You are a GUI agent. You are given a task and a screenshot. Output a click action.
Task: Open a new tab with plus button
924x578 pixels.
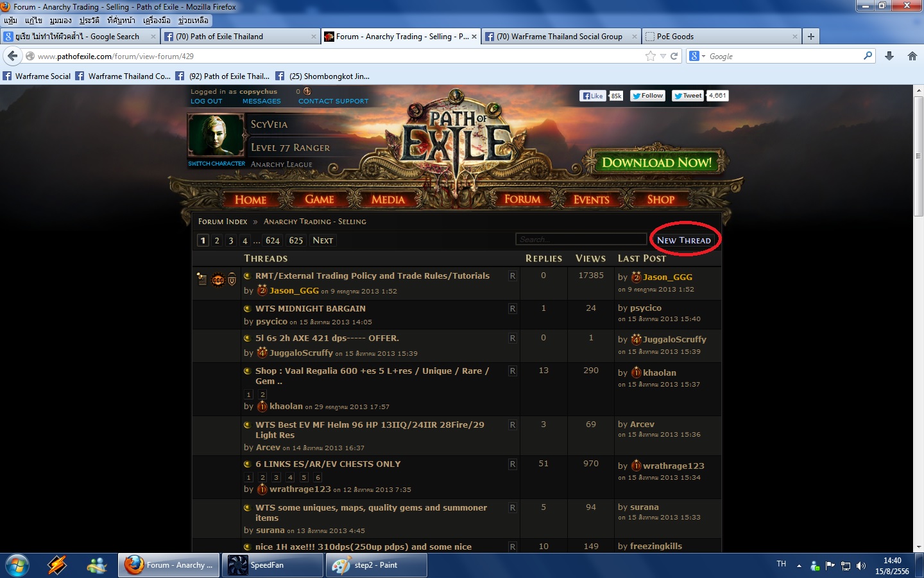coord(811,37)
